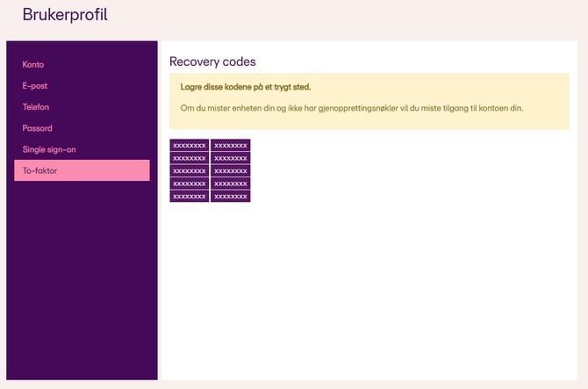Viewport: 588px width, 389px height.
Task: Click the Recovery codes heading
Action: coord(212,61)
